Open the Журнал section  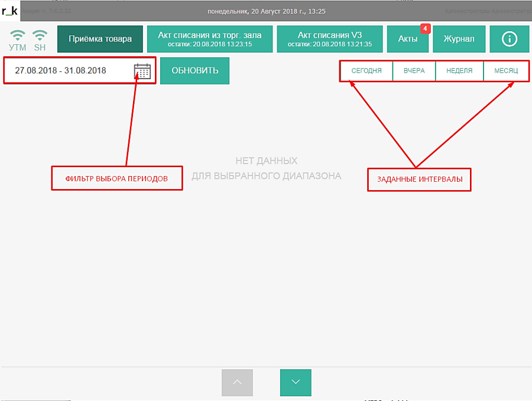pos(458,40)
